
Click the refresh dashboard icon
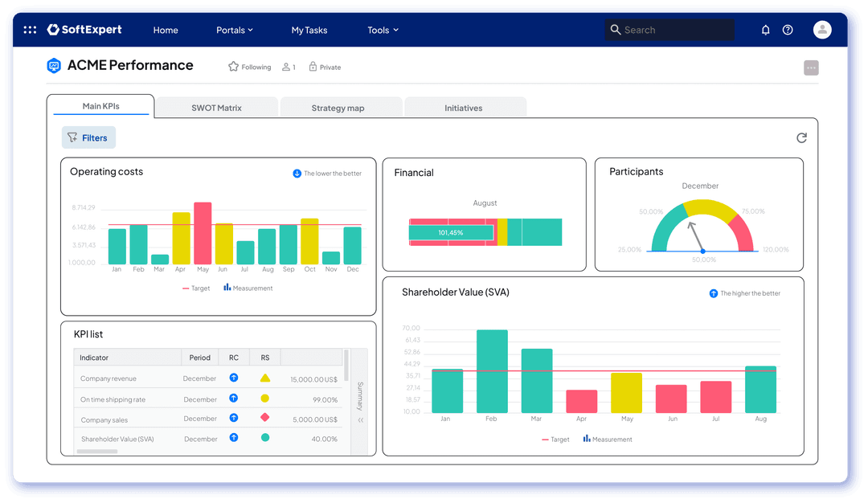click(x=801, y=138)
